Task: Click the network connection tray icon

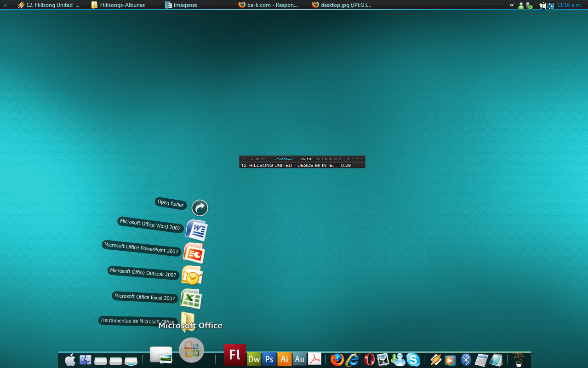Action: coord(550,6)
